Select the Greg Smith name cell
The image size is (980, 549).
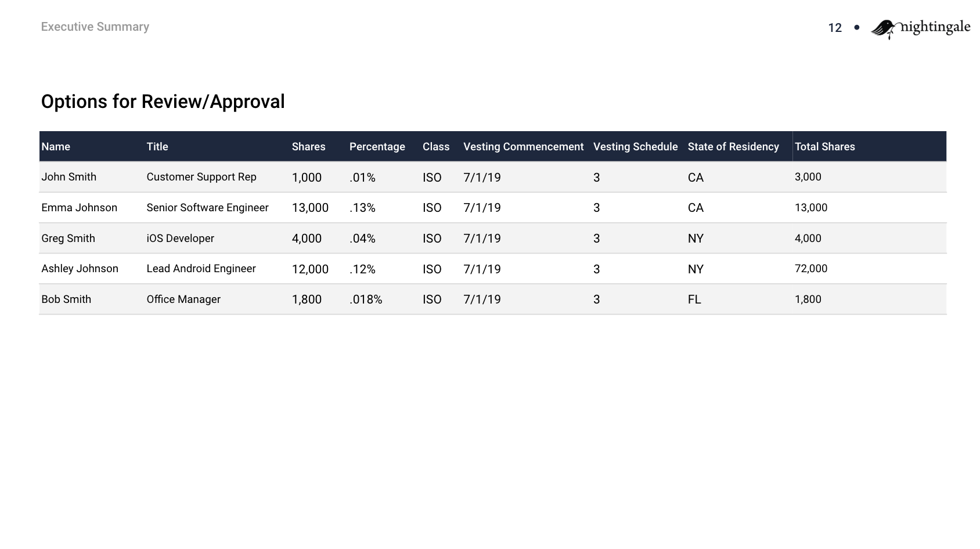coord(69,239)
